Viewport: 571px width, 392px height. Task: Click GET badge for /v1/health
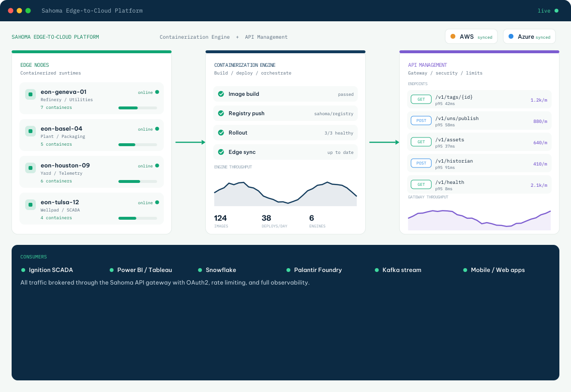click(x=421, y=184)
